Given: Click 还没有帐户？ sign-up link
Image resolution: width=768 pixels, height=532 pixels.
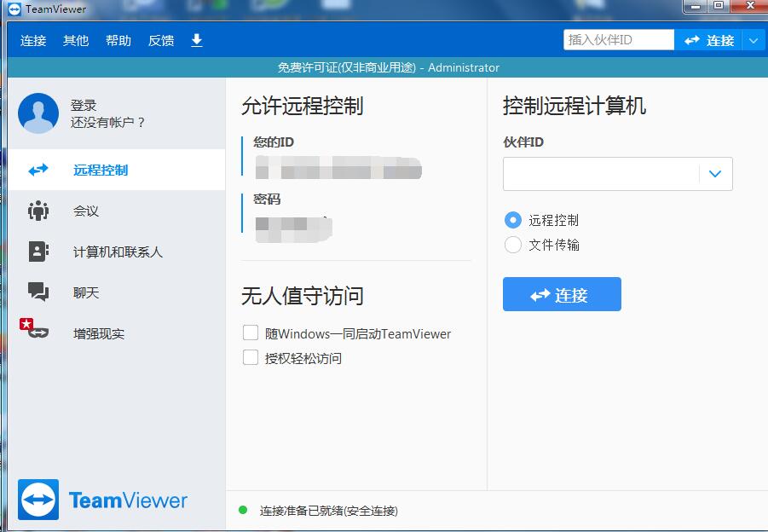Looking at the screenshot, I should pos(107,122).
